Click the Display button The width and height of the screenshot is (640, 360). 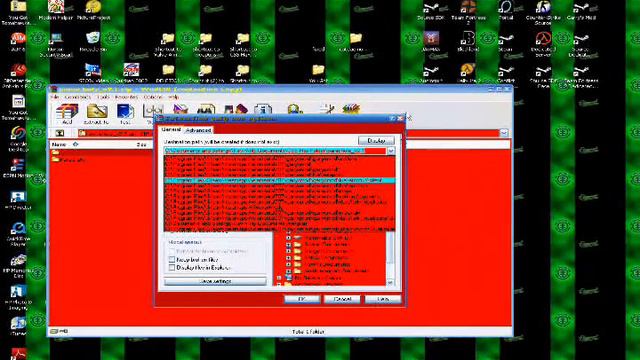376,140
